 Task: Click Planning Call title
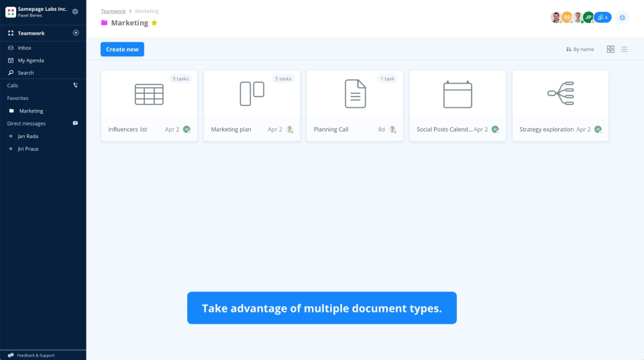pyautogui.click(x=331, y=129)
